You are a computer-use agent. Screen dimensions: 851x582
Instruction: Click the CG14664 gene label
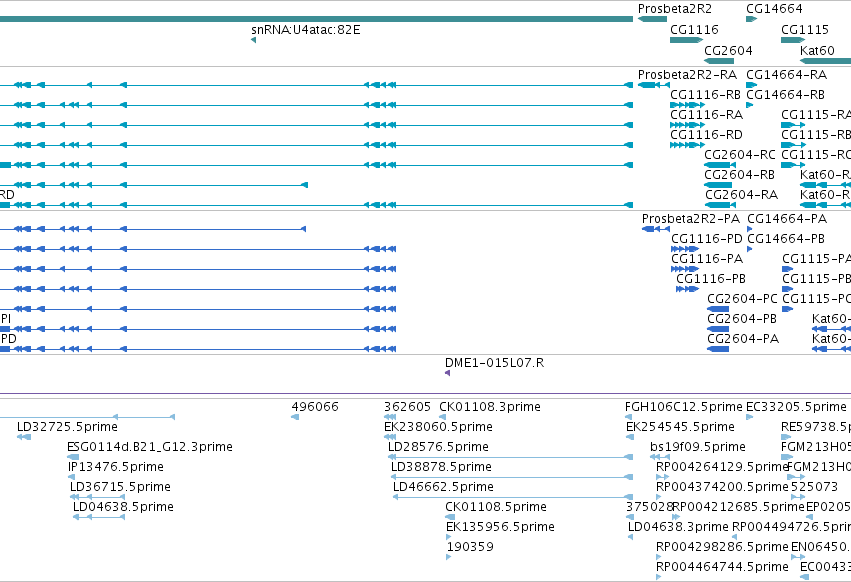774,9
